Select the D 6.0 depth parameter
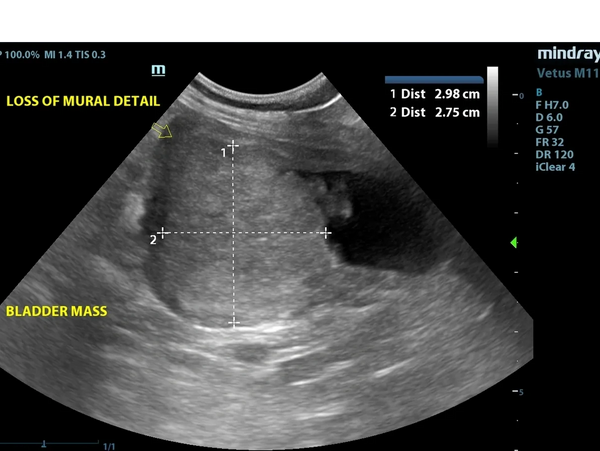Viewport: 600px width, 451px height. (550, 117)
